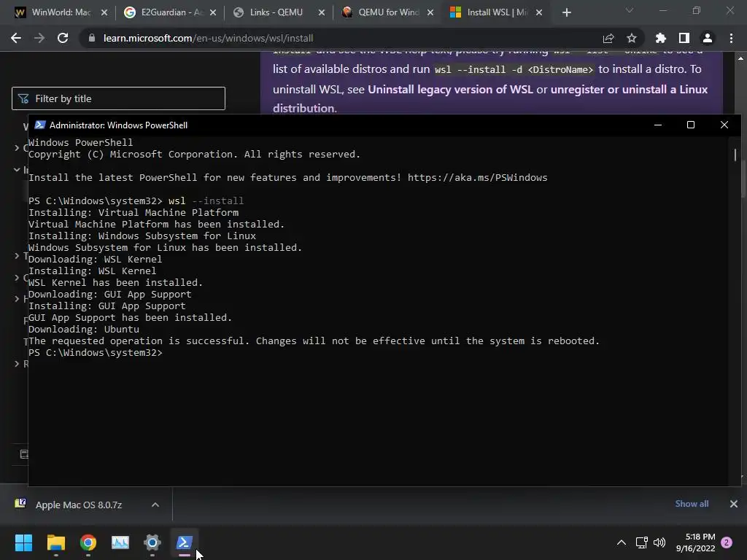Open the Apple Mac OS 8.0.7z download

tap(79, 505)
